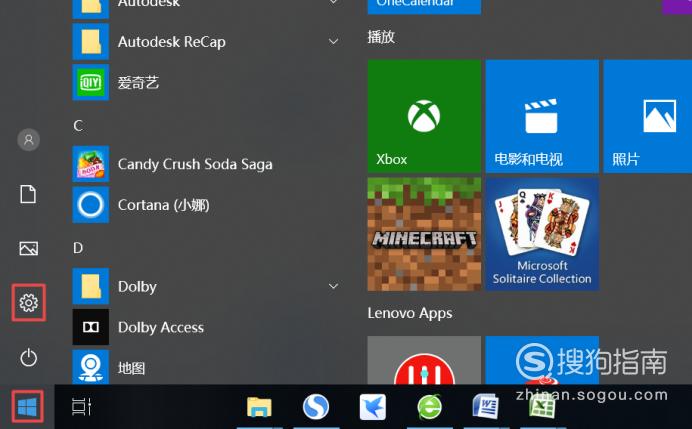Click the Lenovo Apps group title
692x429 pixels.
coord(410,313)
